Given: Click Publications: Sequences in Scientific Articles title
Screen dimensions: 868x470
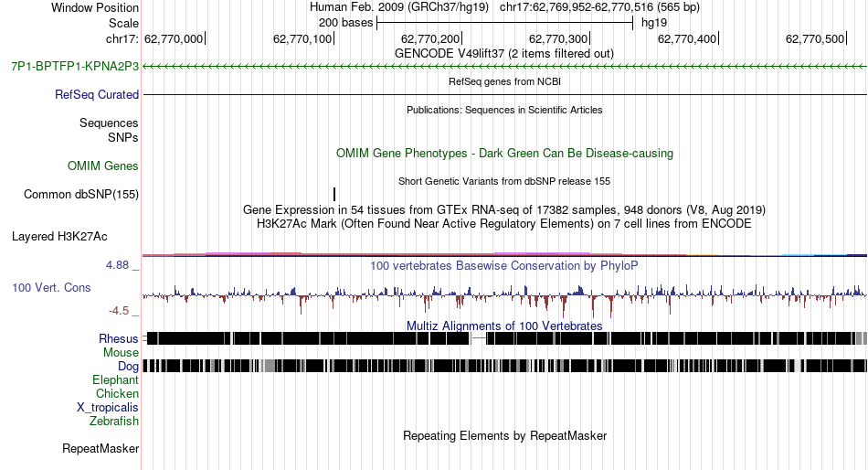Looking at the screenshot, I should click(x=504, y=110).
